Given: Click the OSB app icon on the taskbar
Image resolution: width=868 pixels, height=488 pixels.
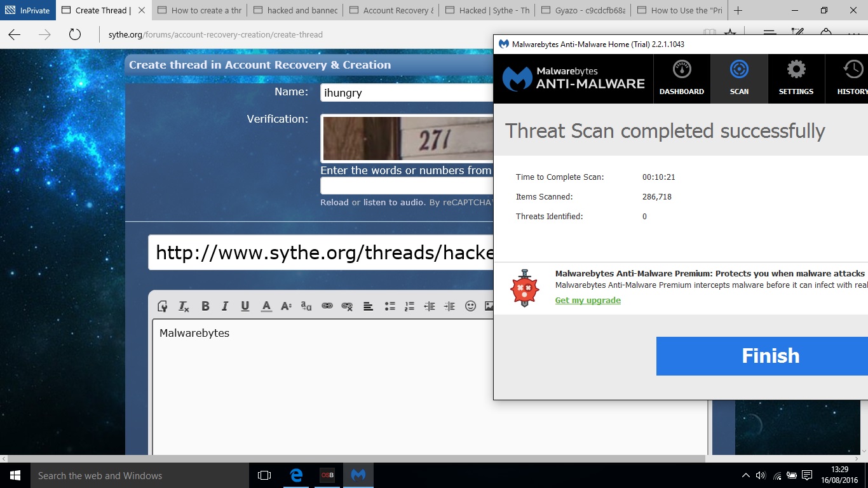Looking at the screenshot, I should tap(327, 475).
